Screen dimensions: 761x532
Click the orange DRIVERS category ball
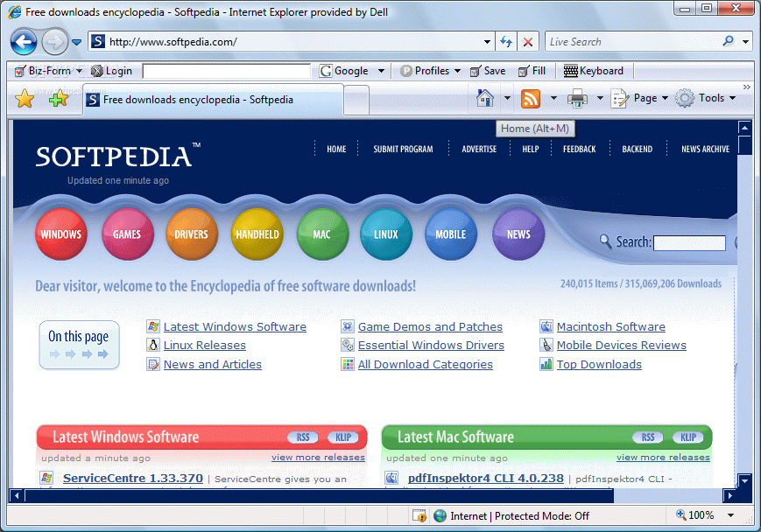pyautogui.click(x=192, y=234)
